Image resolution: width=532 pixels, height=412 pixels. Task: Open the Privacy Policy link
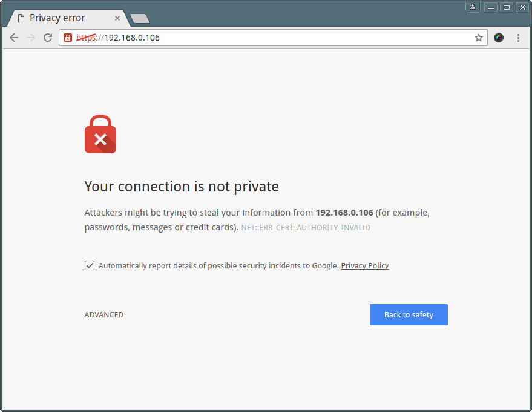[365, 265]
